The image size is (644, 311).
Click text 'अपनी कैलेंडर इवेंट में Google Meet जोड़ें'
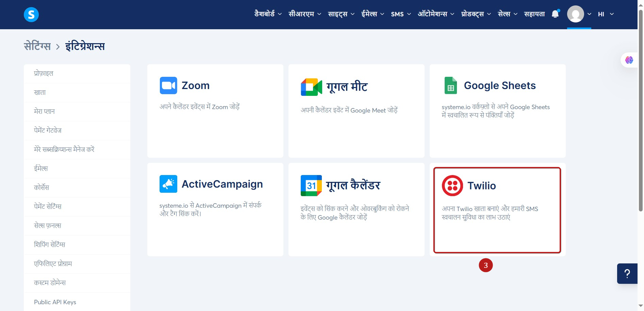click(349, 110)
